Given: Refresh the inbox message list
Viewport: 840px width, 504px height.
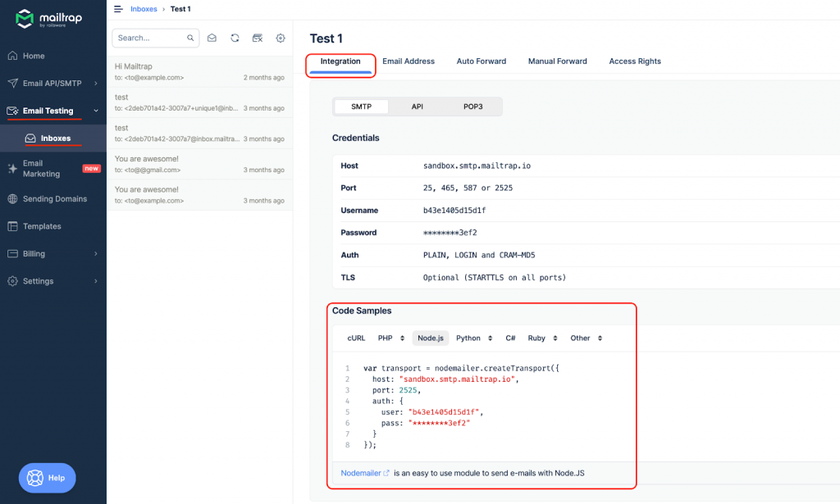Looking at the screenshot, I should point(235,38).
